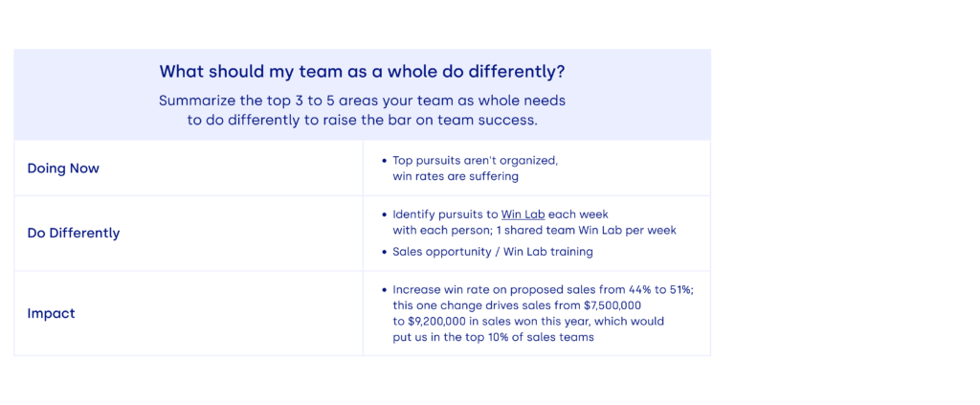Click the bullet before "Increase win rate"

tap(384, 289)
